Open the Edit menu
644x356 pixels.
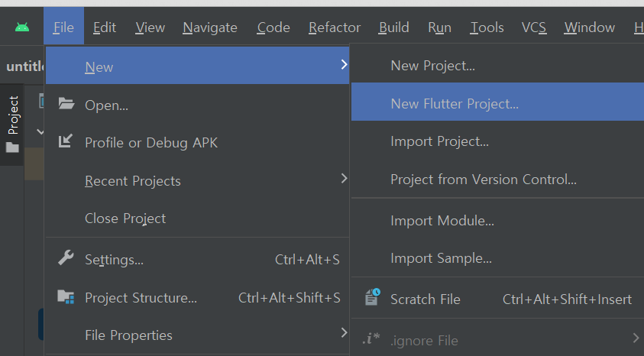tap(105, 28)
